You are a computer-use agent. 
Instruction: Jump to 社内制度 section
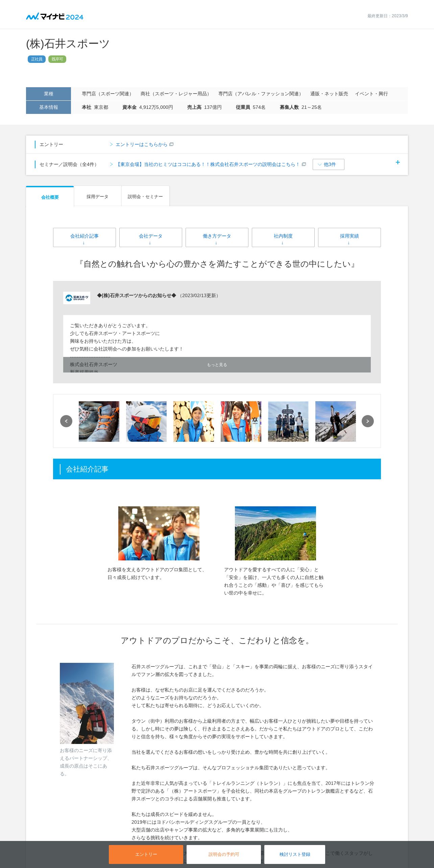coord(283,237)
